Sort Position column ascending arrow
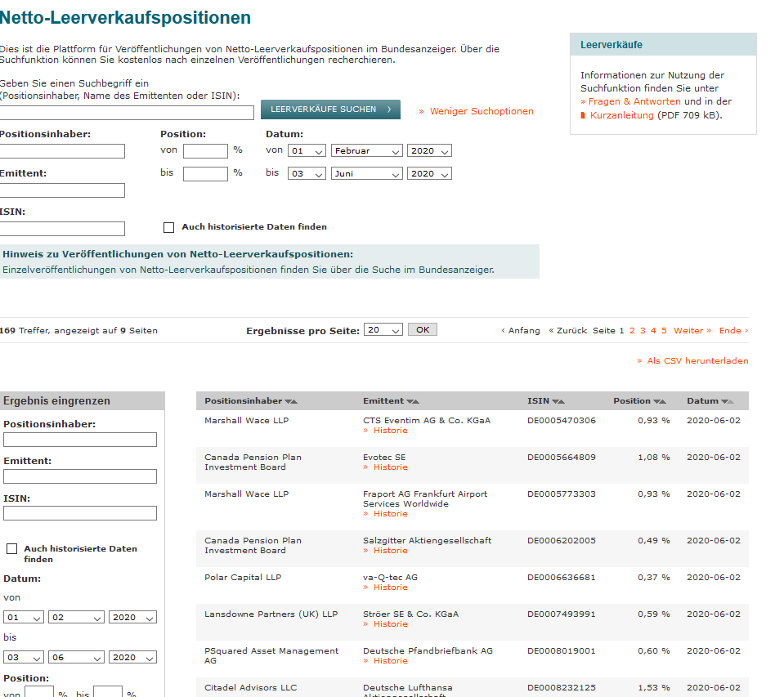The image size is (784, 697). (x=663, y=401)
